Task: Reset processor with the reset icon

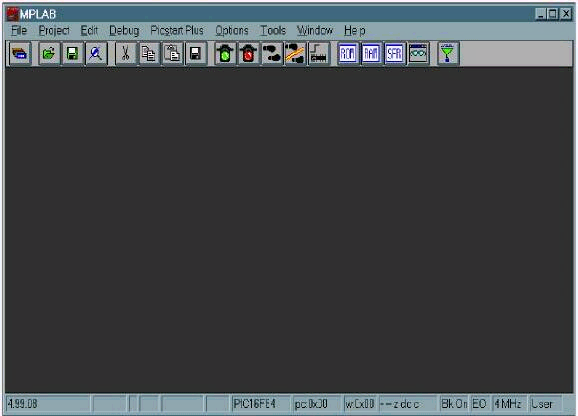Action: [x=318, y=54]
